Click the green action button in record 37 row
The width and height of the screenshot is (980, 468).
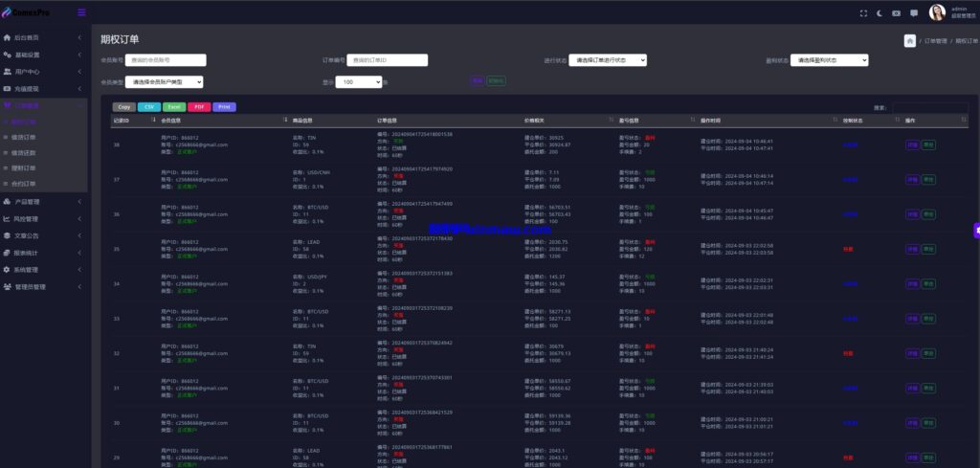(x=928, y=180)
